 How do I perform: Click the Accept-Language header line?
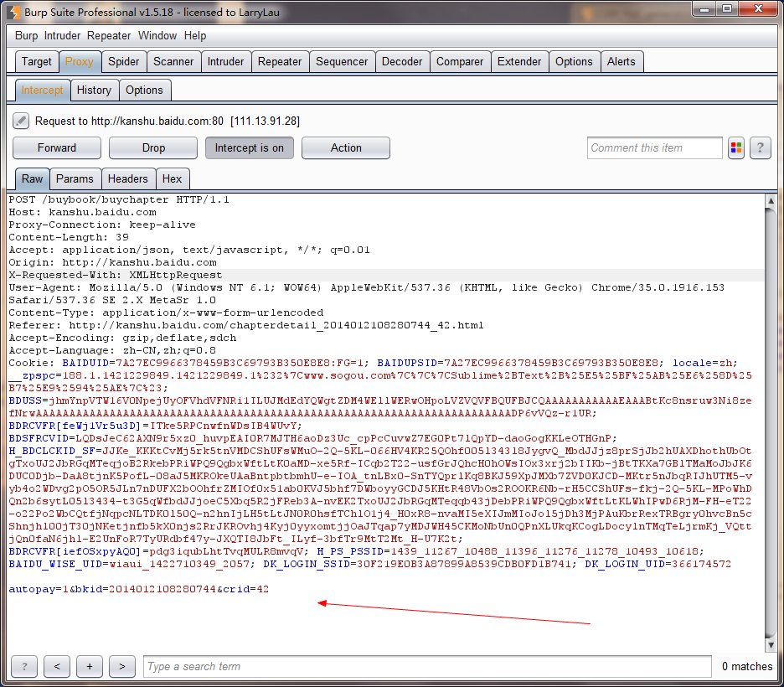coord(112,350)
